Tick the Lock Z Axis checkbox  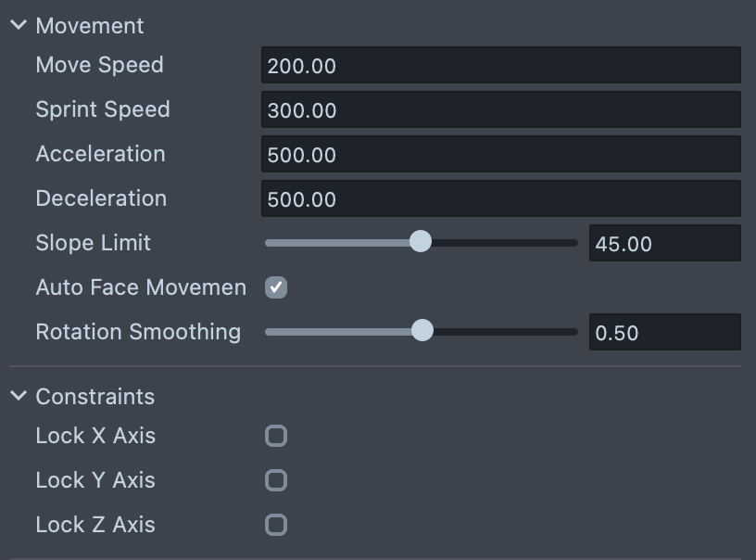[x=276, y=525]
